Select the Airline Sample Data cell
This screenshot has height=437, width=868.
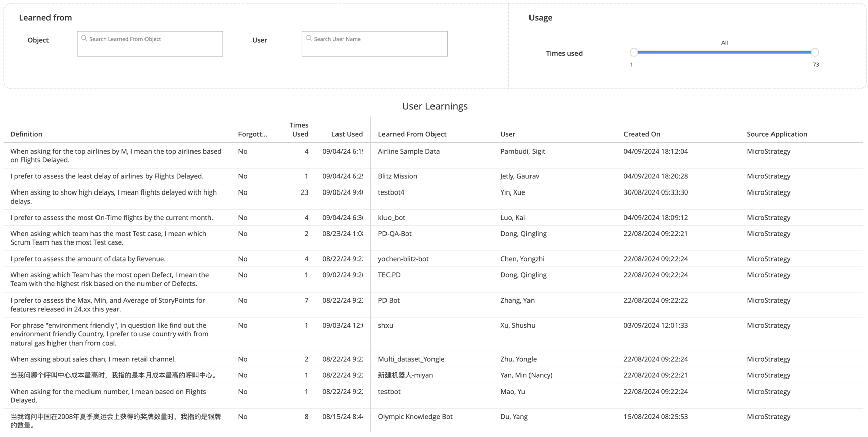click(x=408, y=151)
